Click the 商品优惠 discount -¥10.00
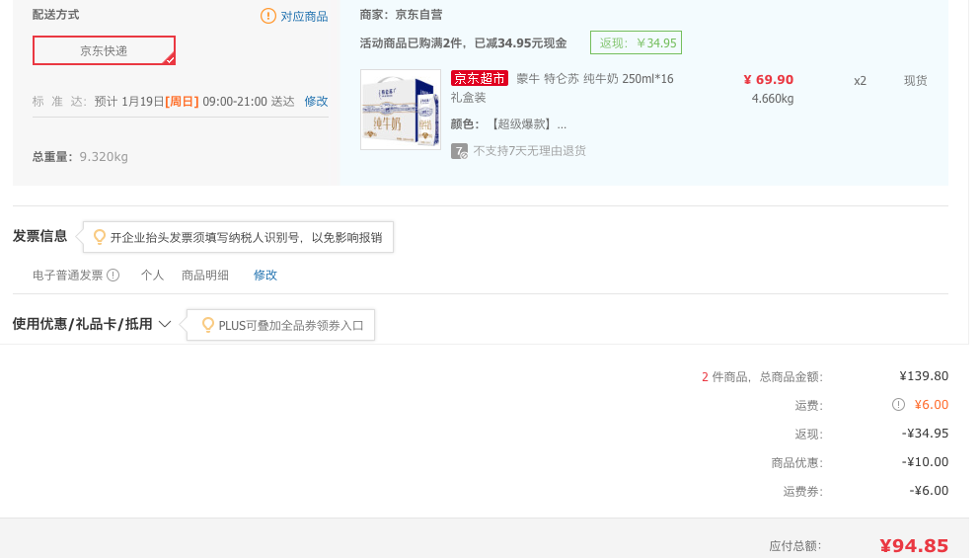Viewport: 980px width, 558px height. tap(925, 461)
